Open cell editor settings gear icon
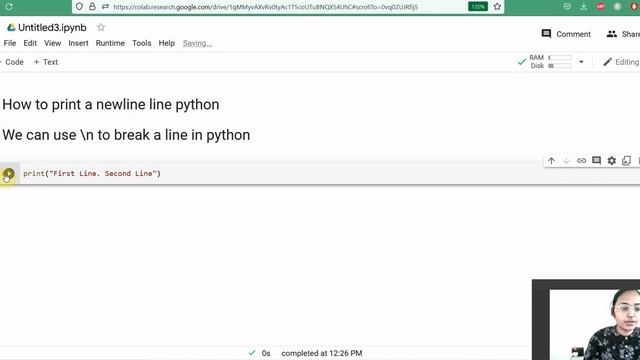The image size is (640, 360). [x=611, y=161]
